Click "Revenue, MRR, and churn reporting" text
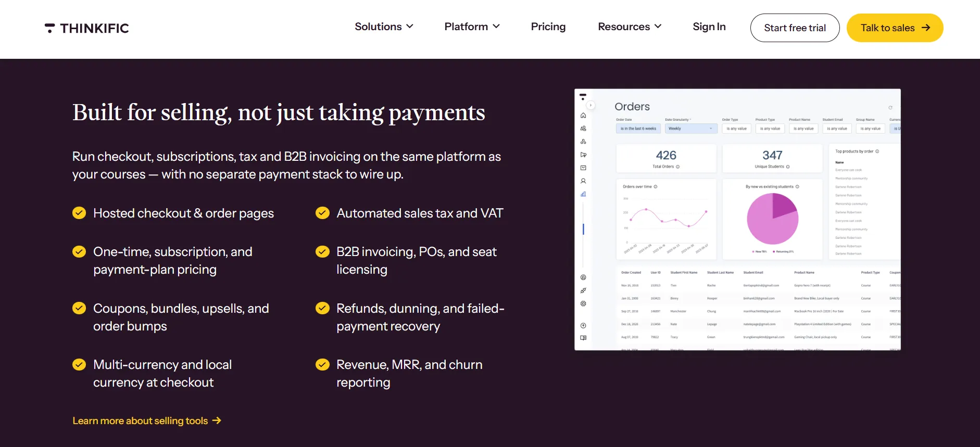 coord(409,374)
